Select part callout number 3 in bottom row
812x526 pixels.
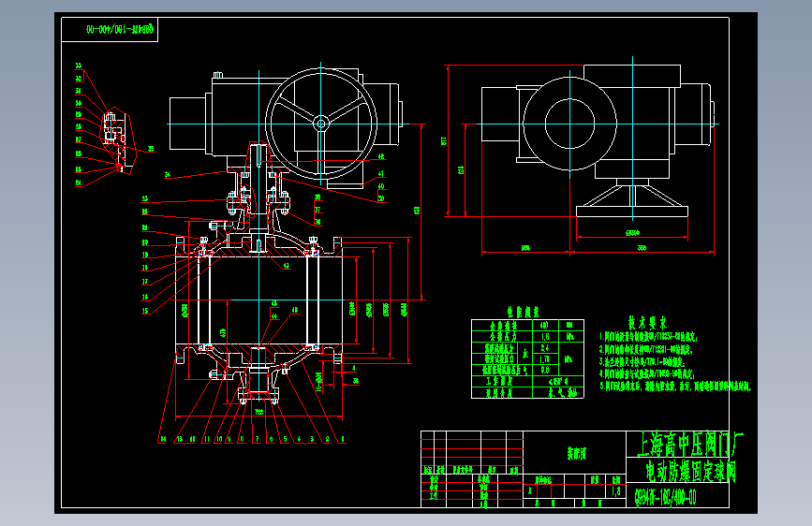312,439
